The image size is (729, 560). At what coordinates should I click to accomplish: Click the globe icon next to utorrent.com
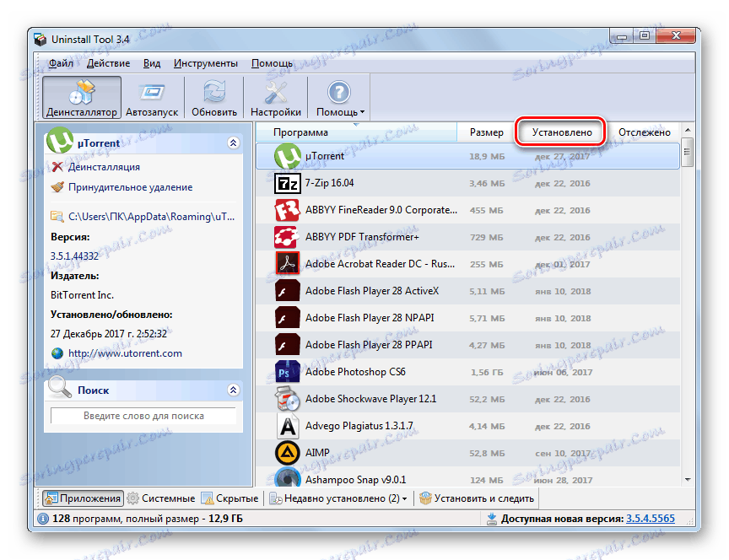(x=57, y=353)
